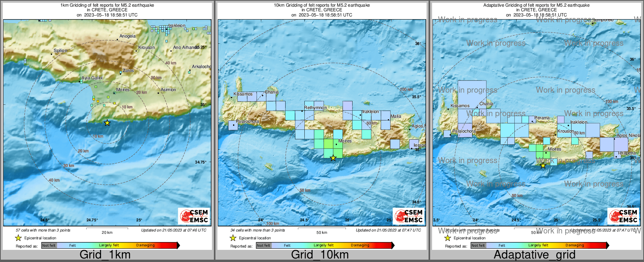This screenshot has width=644, height=262.
Task: Click the legend star icon in the Grid_1km panel
Action: click(18, 238)
